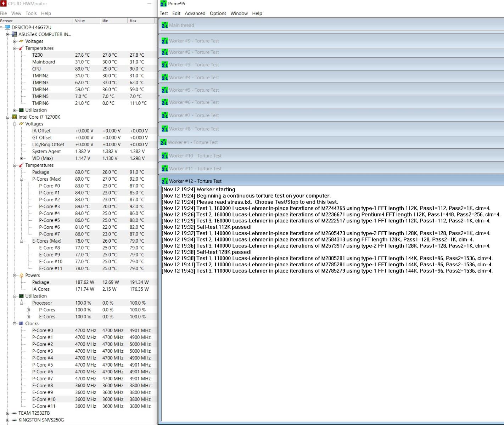
Task: Click the Value column header
Action: coord(86,21)
